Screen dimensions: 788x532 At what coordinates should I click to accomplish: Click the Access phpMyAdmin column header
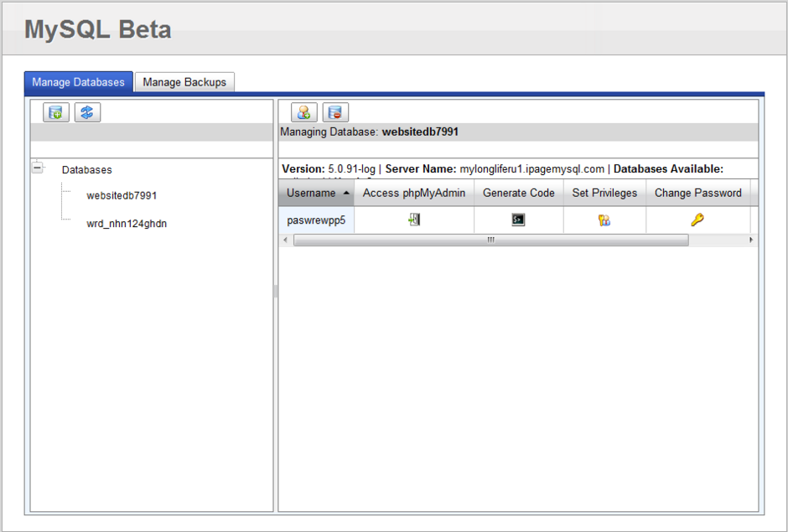(x=414, y=193)
